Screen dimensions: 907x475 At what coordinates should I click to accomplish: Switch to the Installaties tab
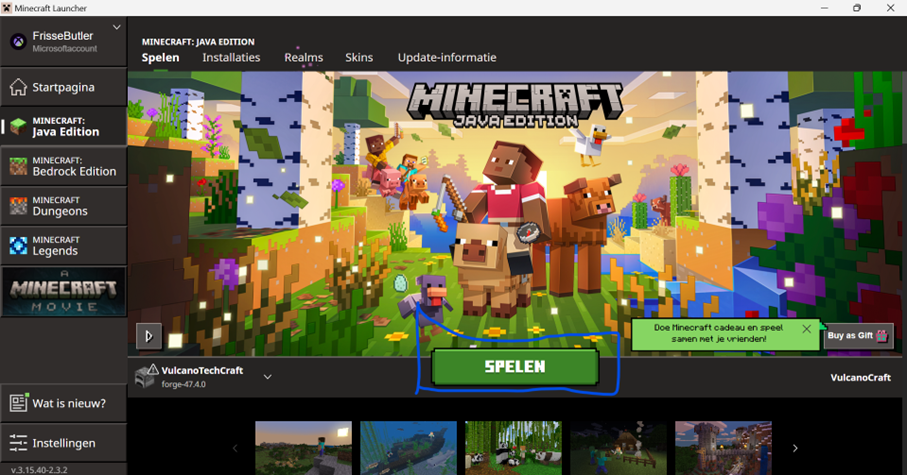(231, 57)
